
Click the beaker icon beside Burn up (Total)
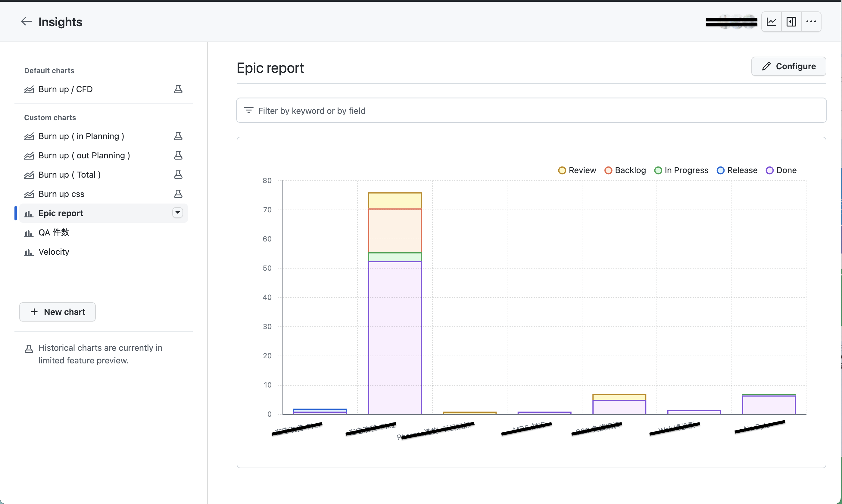178,175
